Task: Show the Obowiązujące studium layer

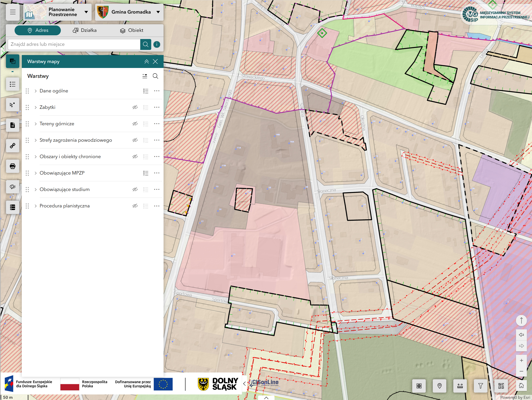Action: coord(135,189)
